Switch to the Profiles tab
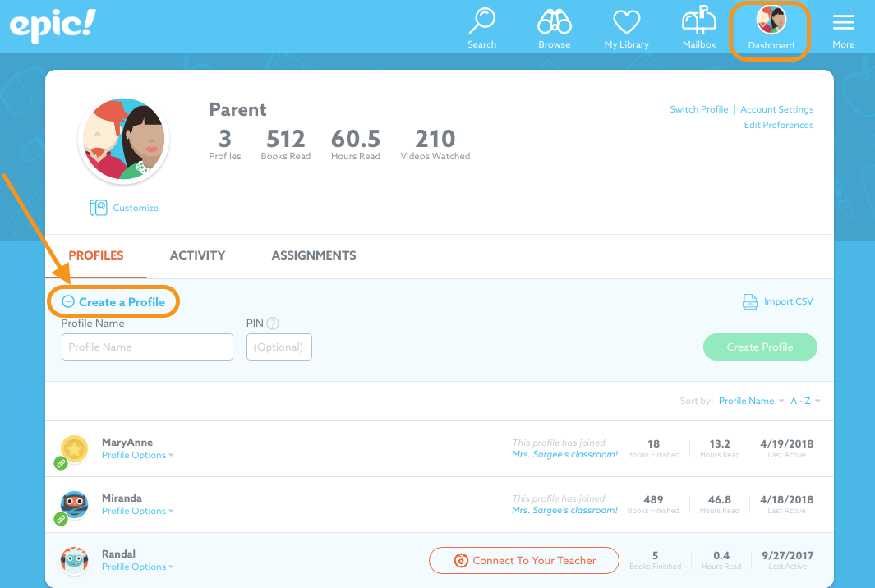The width and height of the screenshot is (875, 588). (96, 255)
